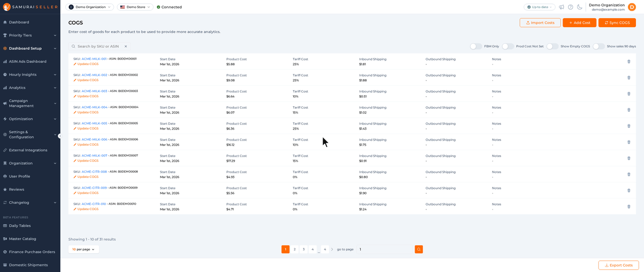Collapse the sidebar arrow handle
This screenshot has height=272, width=644.
tap(59, 136)
